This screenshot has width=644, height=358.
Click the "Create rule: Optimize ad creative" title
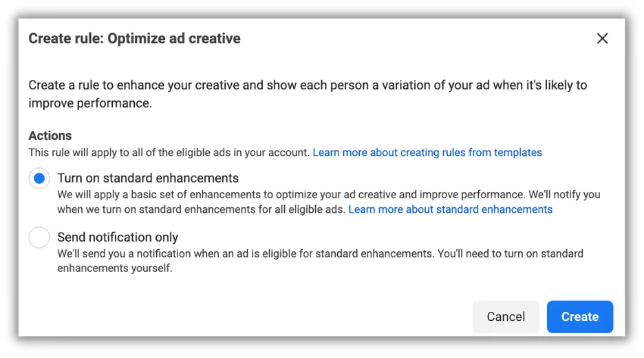click(x=134, y=39)
